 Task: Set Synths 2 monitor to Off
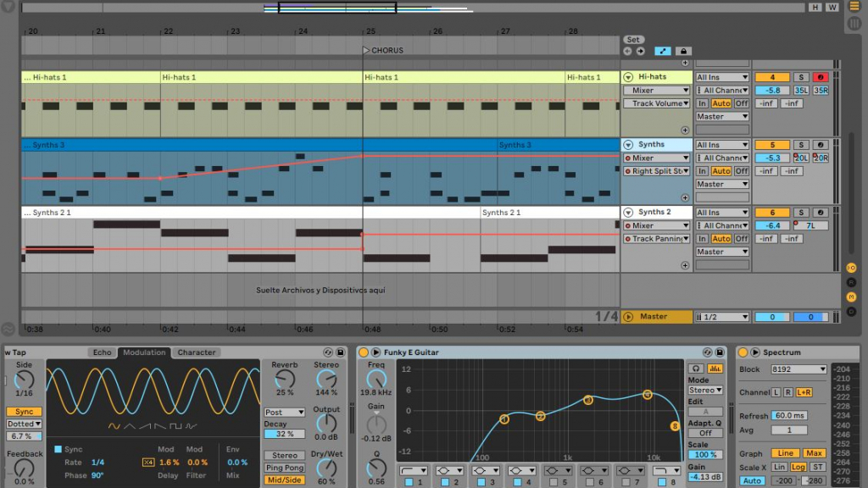click(741, 239)
